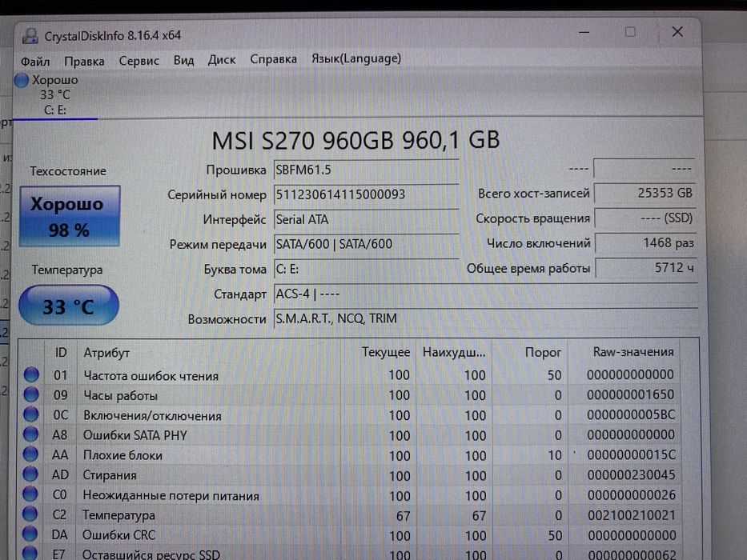Screen dimensions: 747x560
Task: Open the Сервис menu
Action: [139, 61]
